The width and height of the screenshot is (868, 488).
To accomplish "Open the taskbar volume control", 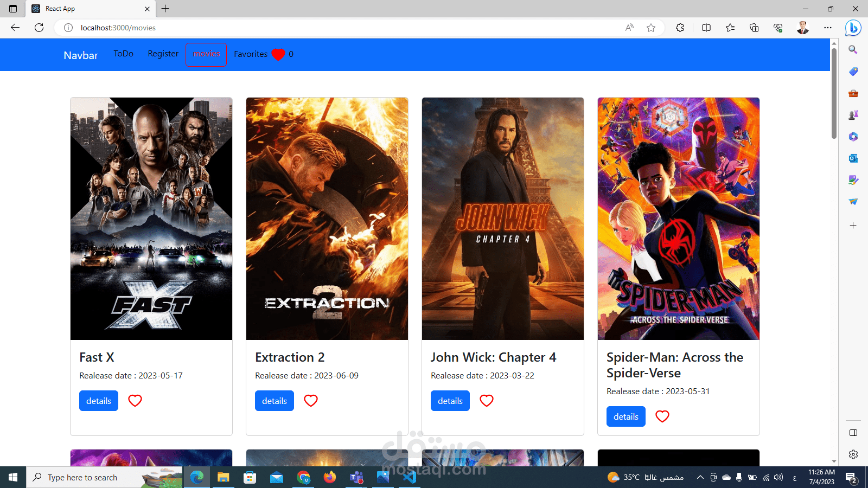I will click(x=778, y=477).
